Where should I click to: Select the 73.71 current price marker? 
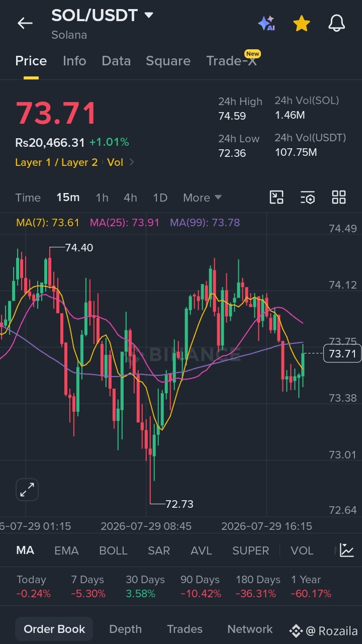pyautogui.click(x=342, y=354)
